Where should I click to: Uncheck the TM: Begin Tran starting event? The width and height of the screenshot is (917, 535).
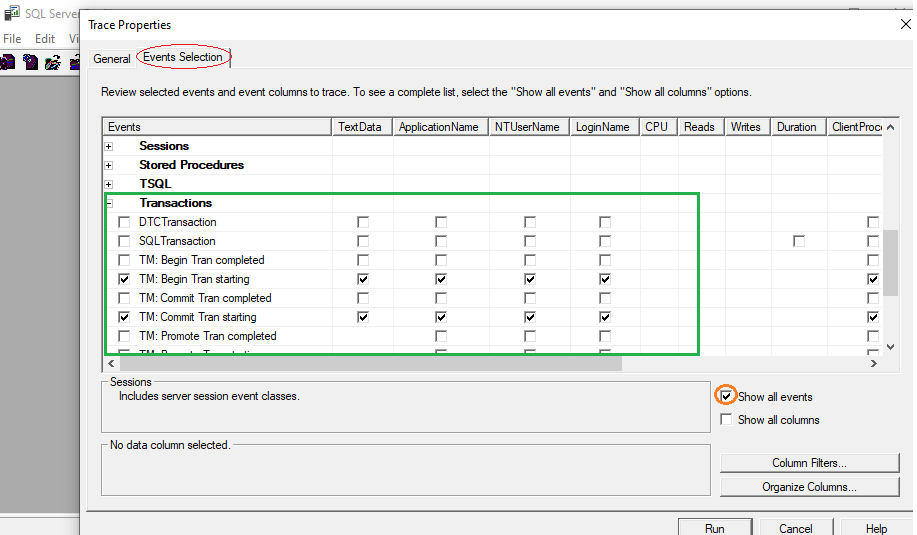[124, 279]
